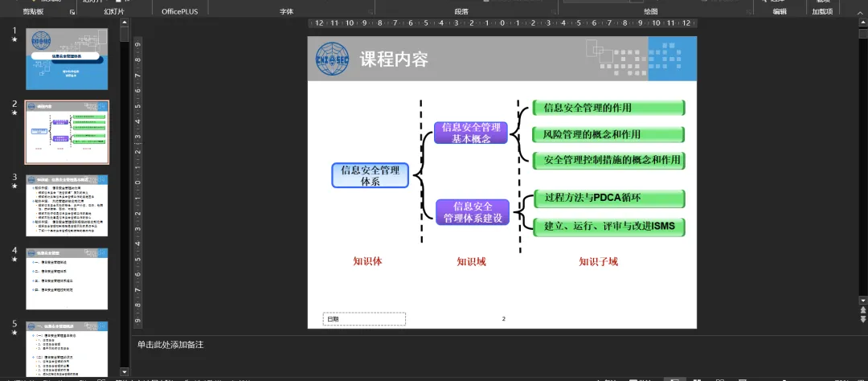Select the CNISEC logo on the slide
Image resolution: width=868 pixels, height=381 pixels.
[x=334, y=59]
